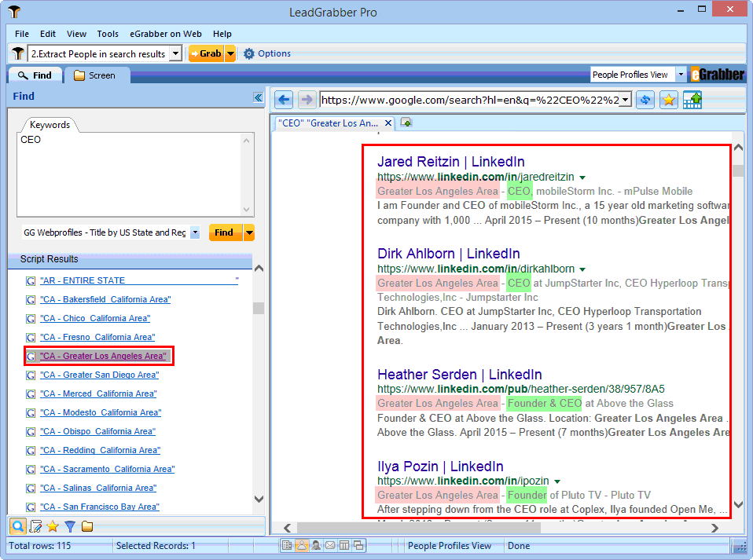
Task: Go forward with the browser forward arrow
Action: pyautogui.click(x=307, y=100)
